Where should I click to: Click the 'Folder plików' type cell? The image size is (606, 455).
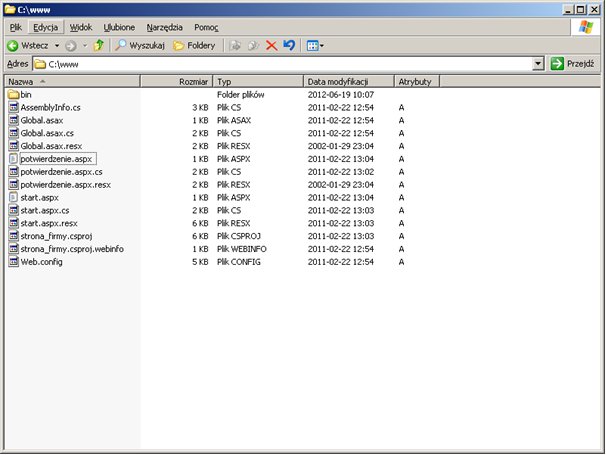[x=241, y=95]
